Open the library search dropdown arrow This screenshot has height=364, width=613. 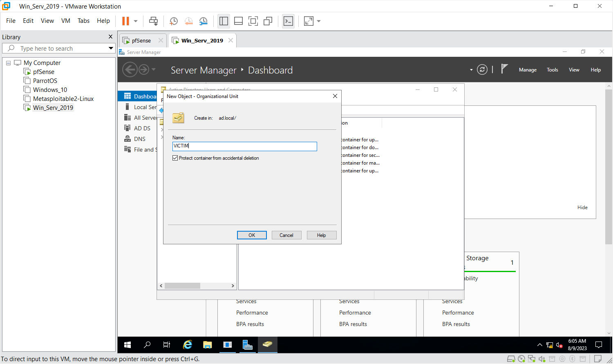click(111, 48)
